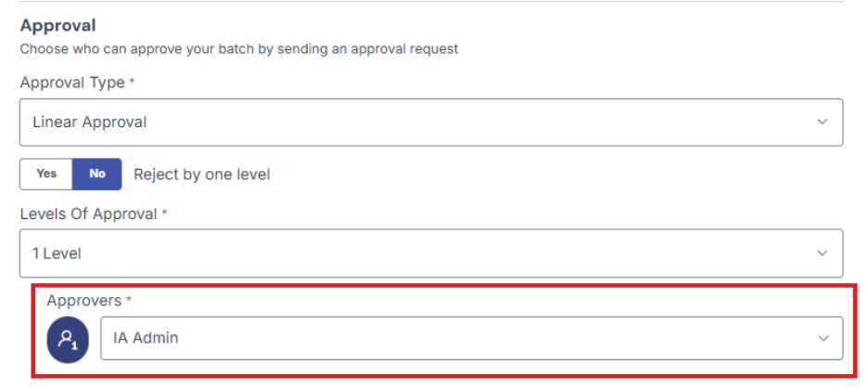Click the Approval Type field label

[x=72, y=83]
